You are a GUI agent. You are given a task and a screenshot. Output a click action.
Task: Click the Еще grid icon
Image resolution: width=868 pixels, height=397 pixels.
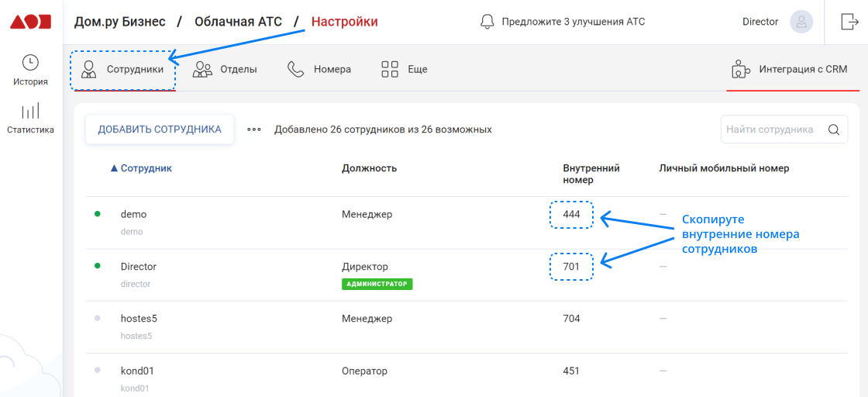390,70
